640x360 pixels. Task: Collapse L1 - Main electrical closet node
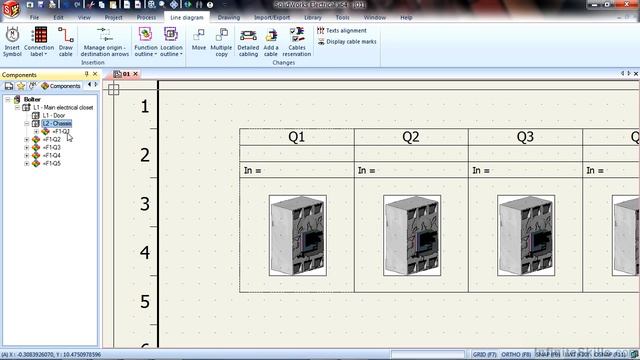pos(17,107)
